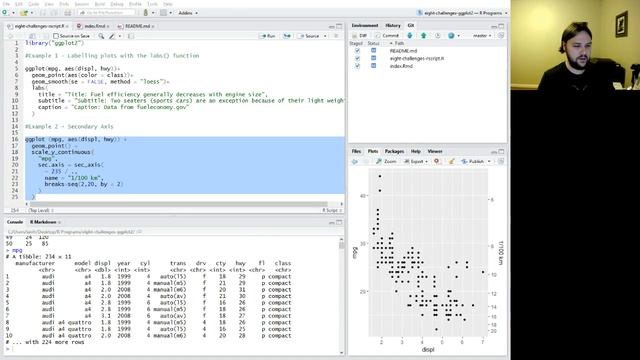
Task: Click the console vertical scrollbar
Action: [342, 245]
